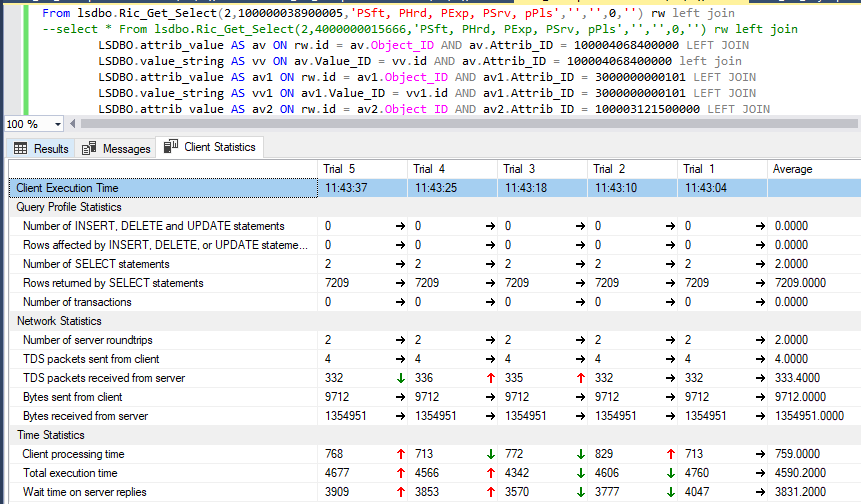Click the Time Statistics section header

pos(51,435)
